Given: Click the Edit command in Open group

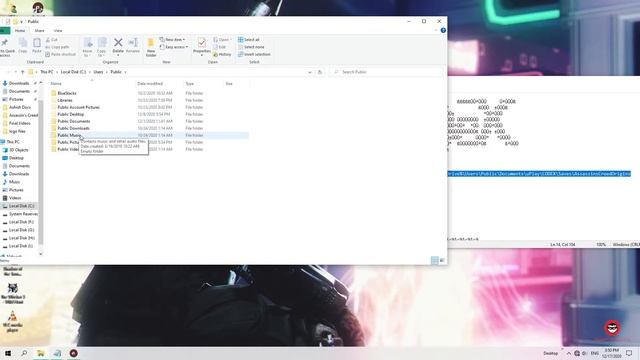Looking at the screenshot, I should pyautogui.click(x=220, y=47).
